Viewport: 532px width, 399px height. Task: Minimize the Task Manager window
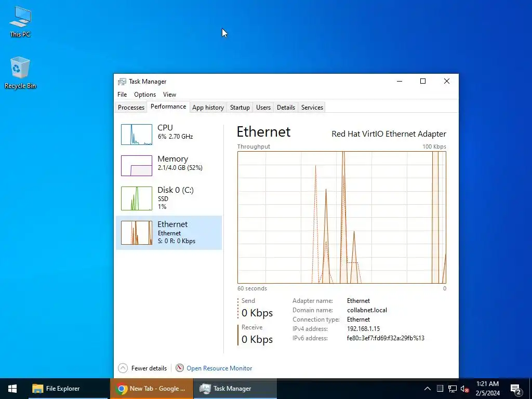coord(400,81)
